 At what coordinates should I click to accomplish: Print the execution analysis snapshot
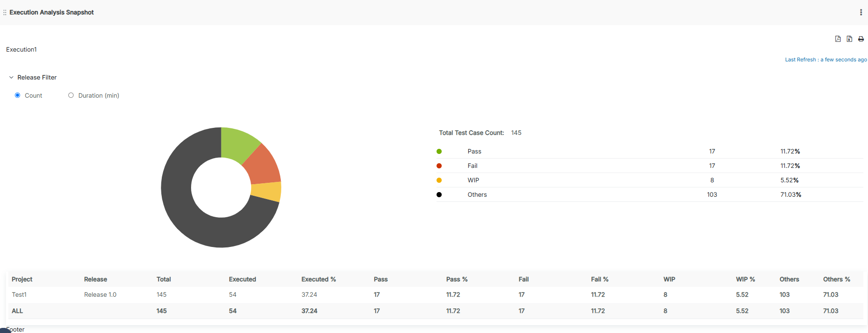coord(861,39)
